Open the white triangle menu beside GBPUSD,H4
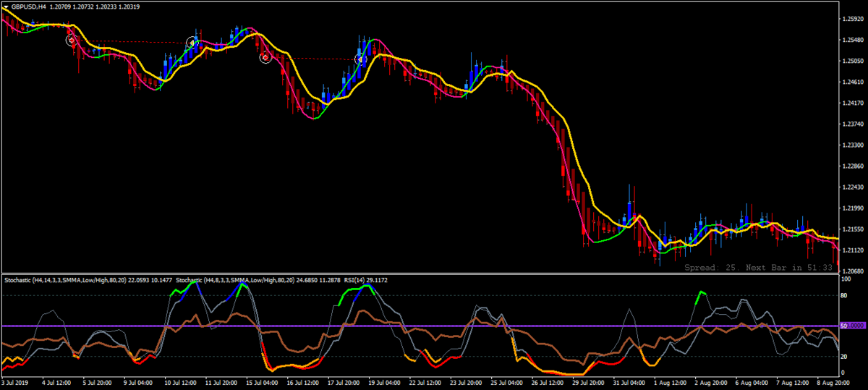Viewport: 868px width, 390px height. point(4,7)
